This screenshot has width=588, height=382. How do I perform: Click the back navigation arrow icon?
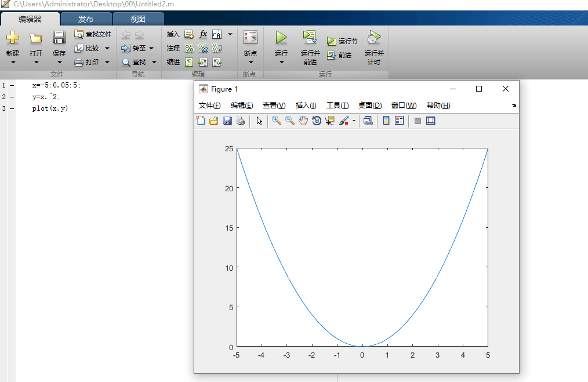(126, 34)
